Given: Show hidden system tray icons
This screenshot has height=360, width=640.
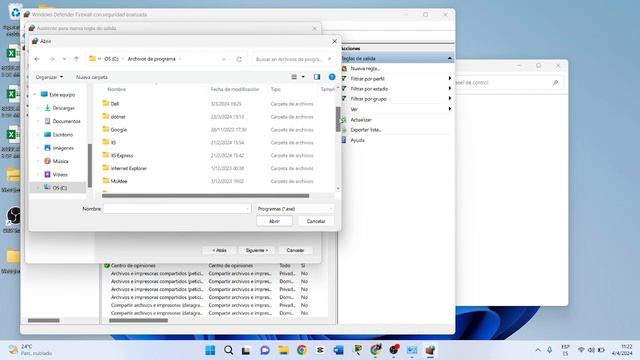Looking at the screenshot, I should [x=538, y=350].
